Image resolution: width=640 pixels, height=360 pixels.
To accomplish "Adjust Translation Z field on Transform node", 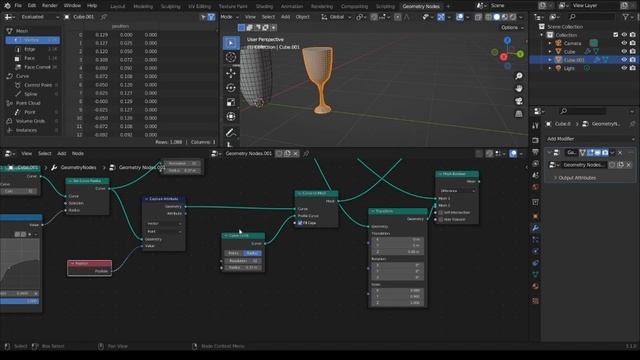I will tap(397, 251).
